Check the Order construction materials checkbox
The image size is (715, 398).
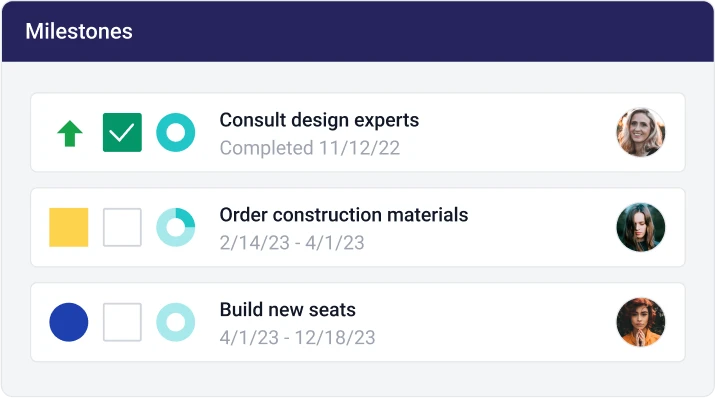122,227
